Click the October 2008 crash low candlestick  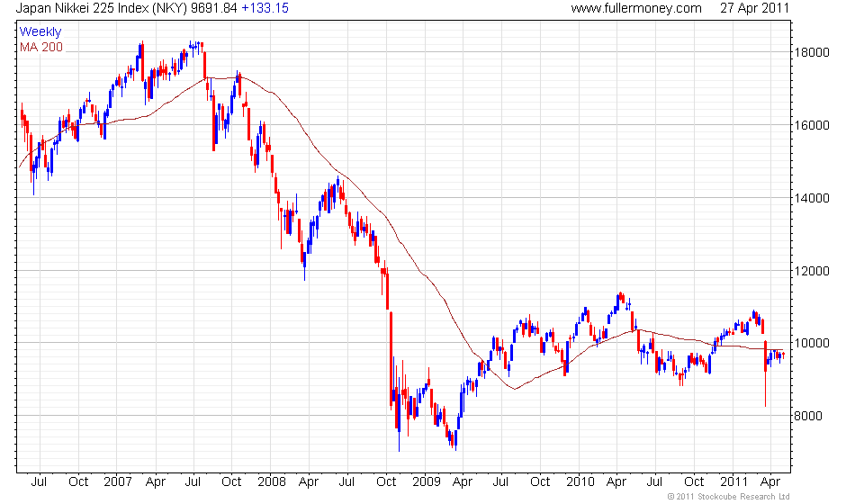coord(399,414)
